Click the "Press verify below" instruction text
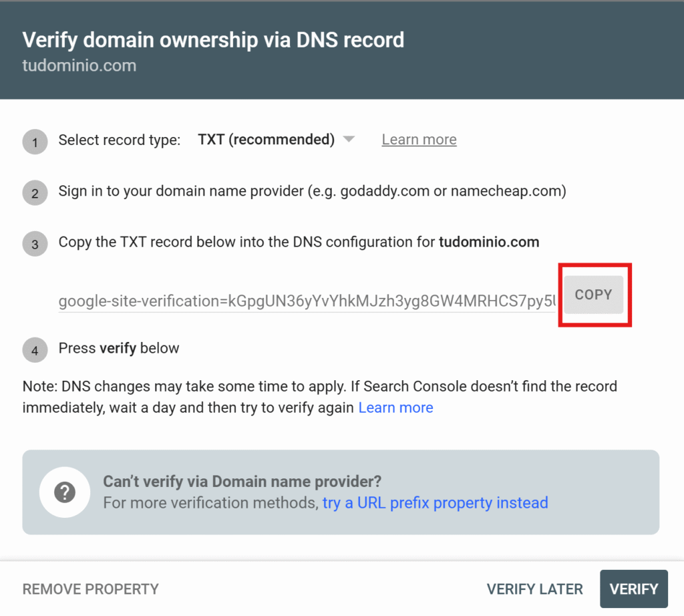This screenshot has height=616, width=684. pyautogui.click(x=119, y=348)
